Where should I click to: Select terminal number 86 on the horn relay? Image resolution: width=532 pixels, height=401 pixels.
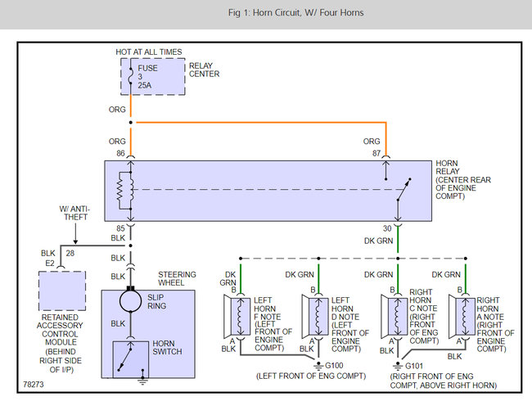pyautogui.click(x=121, y=153)
